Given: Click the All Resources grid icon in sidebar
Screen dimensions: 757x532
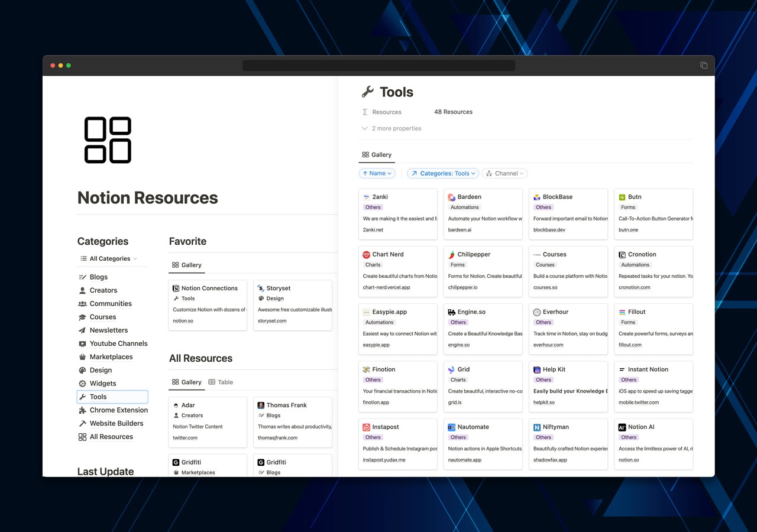Looking at the screenshot, I should pyautogui.click(x=82, y=437).
